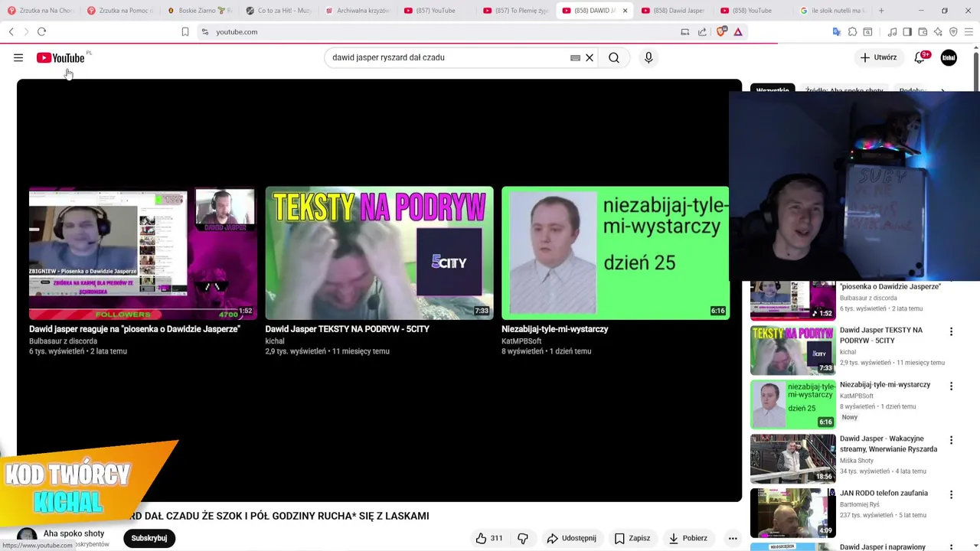Viewport: 980px width, 551px height.
Task: Open the VPN shield icon
Action: pos(953,31)
